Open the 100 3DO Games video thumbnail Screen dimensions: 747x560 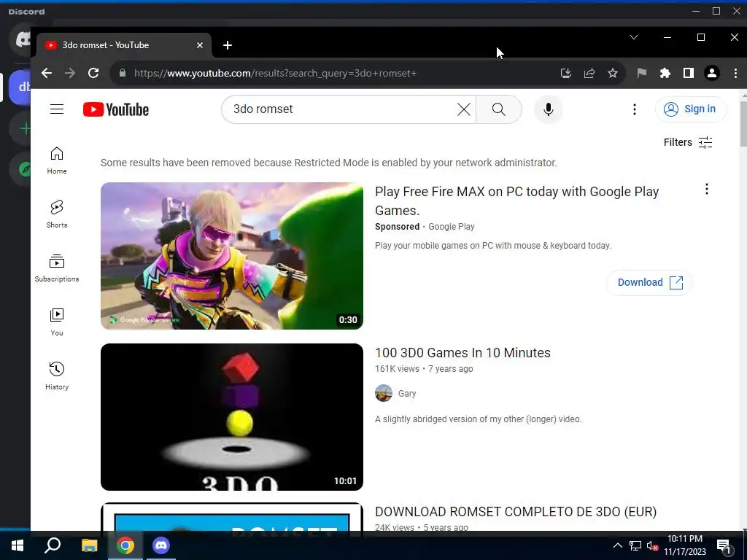(x=231, y=416)
